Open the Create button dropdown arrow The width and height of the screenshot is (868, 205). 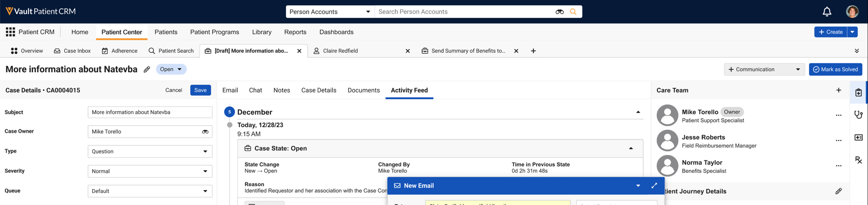tap(853, 32)
